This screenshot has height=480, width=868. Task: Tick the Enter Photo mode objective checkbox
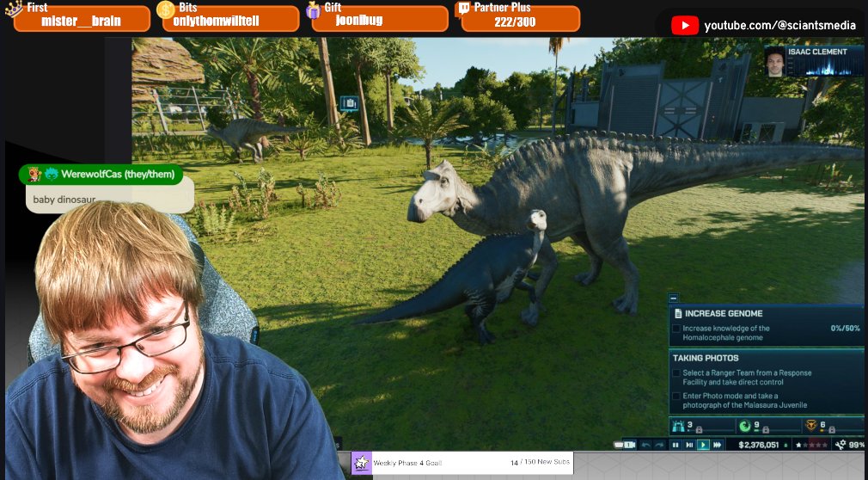point(675,397)
